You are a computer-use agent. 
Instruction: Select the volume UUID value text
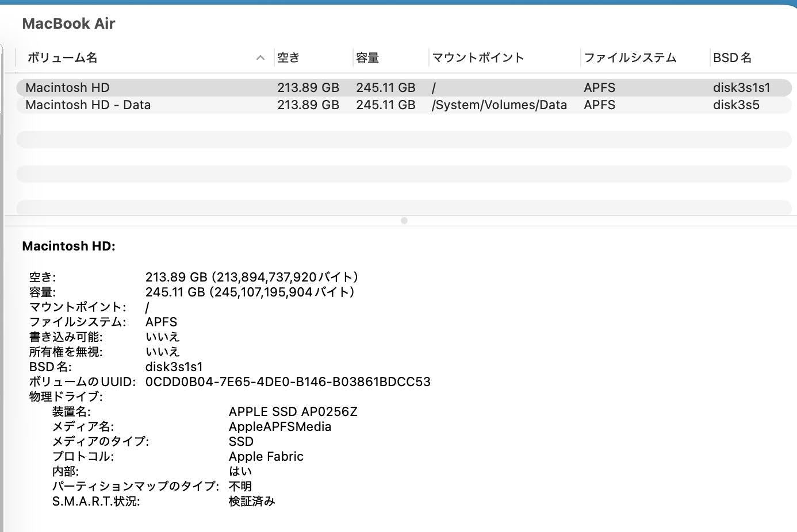coord(289,381)
